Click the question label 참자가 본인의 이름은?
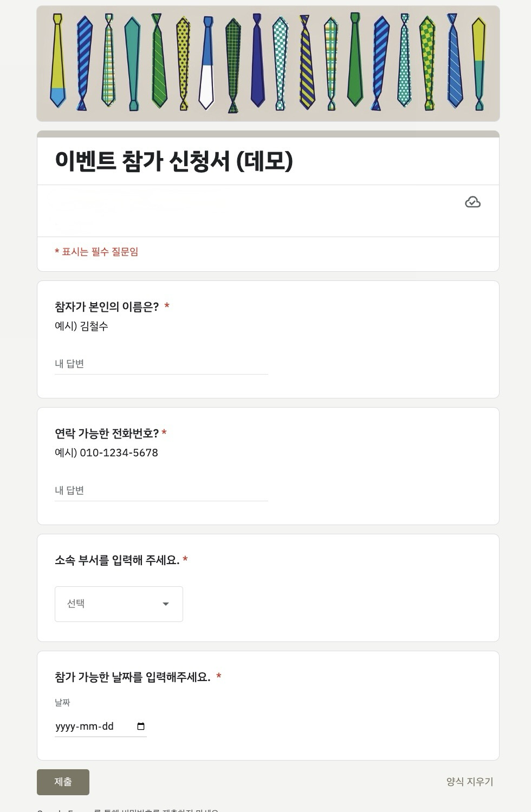 pos(107,307)
